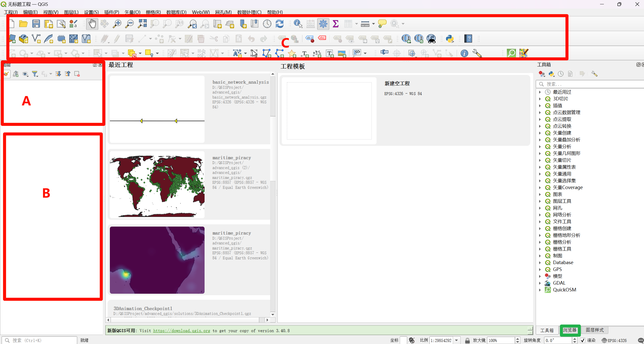
Task: Click the Open Project folder icon
Action: (23, 24)
